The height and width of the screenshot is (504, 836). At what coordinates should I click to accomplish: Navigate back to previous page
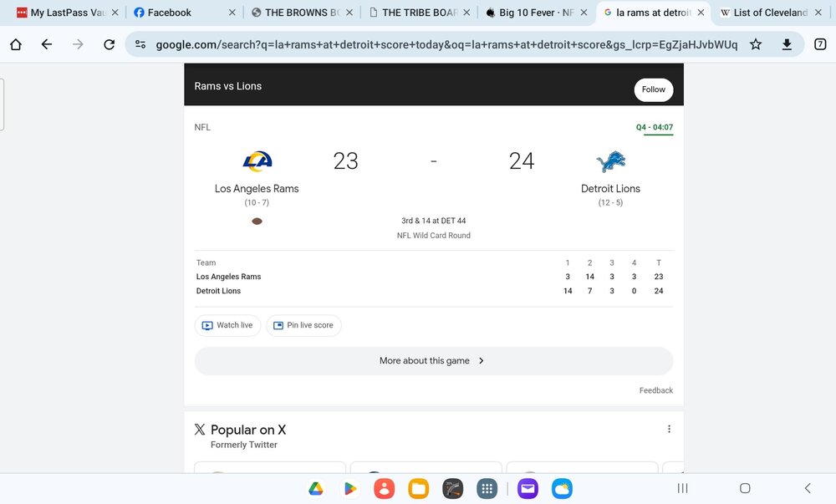tap(47, 44)
